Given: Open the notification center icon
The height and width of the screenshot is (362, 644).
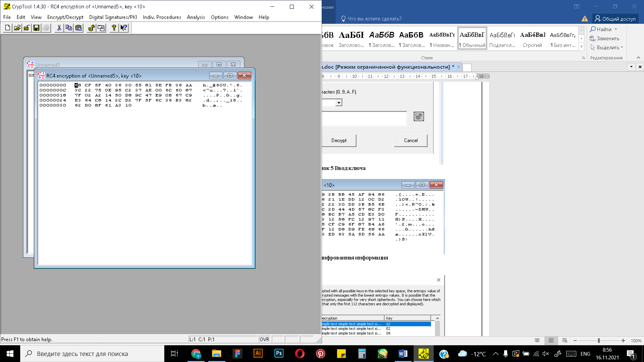Looking at the screenshot, I should tap(631, 354).
